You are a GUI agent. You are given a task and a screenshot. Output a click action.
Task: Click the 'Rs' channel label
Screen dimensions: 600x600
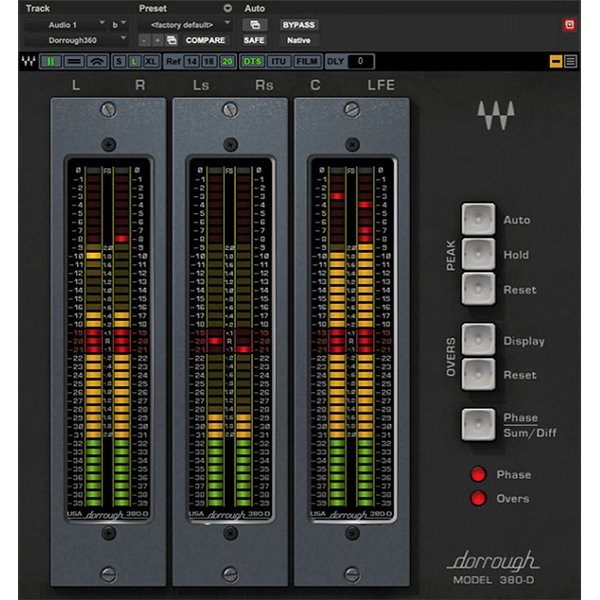[264, 85]
